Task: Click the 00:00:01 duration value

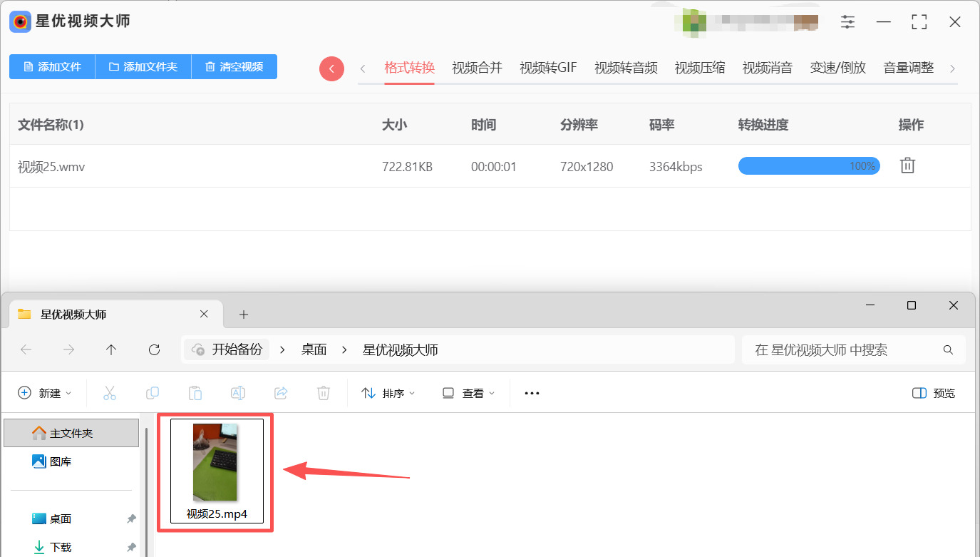Action: [x=494, y=166]
